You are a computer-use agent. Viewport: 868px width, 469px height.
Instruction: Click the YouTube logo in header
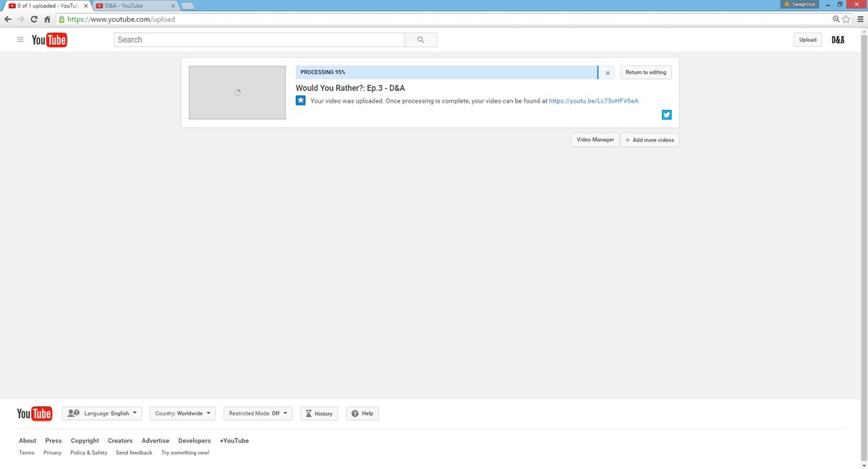click(49, 40)
